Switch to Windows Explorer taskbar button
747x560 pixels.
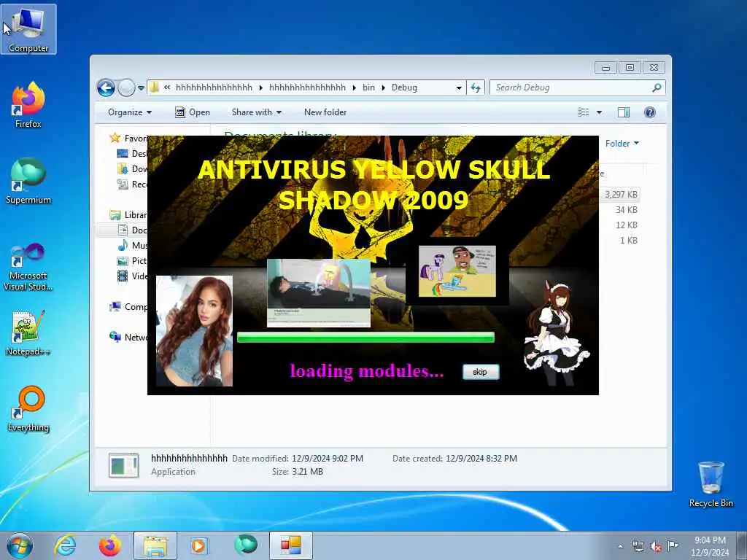155,545
